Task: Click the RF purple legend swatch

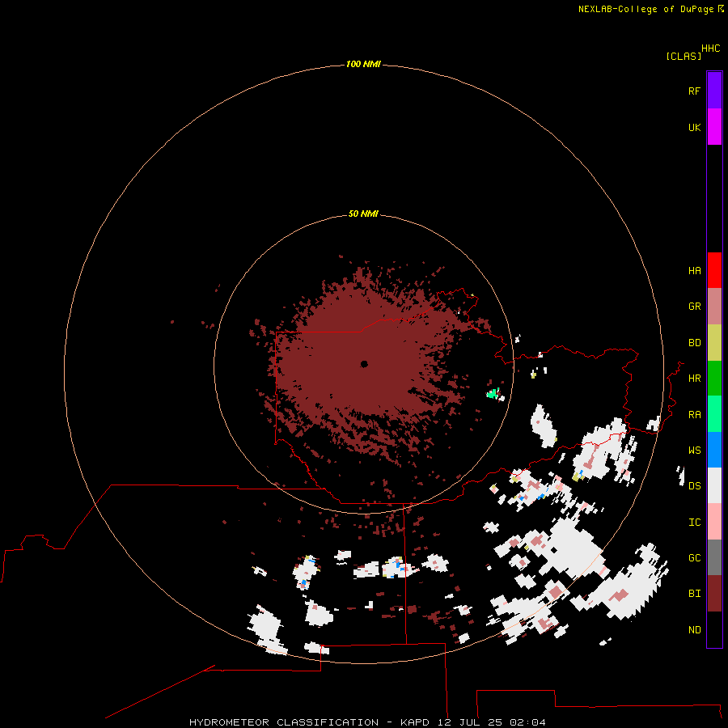Action: point(714,91)
